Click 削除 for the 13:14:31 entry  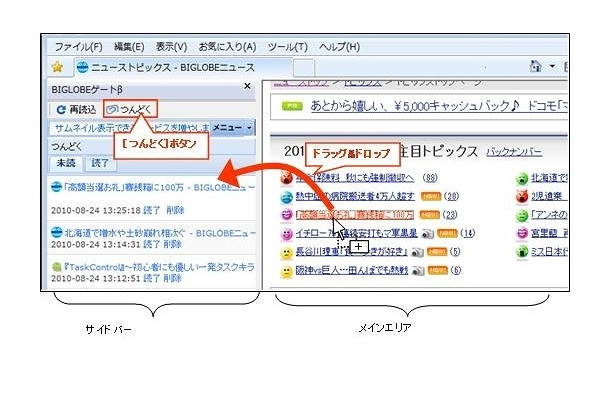tap(172, 244)
